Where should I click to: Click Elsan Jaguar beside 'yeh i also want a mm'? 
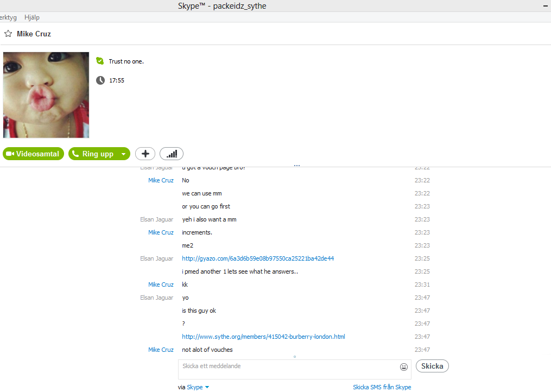(157, 219)
